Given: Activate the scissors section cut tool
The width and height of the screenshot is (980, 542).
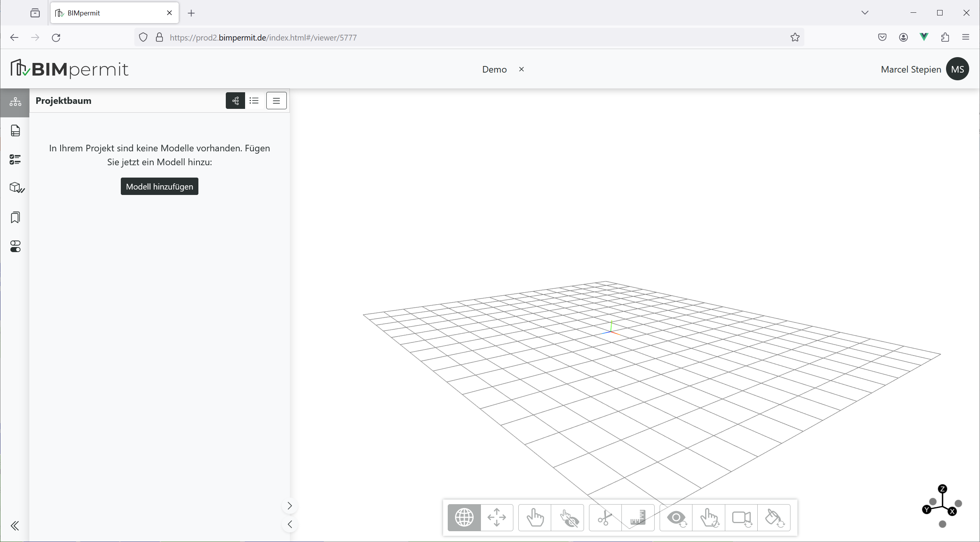Looking at the screenshot, I should click(605, 518).
